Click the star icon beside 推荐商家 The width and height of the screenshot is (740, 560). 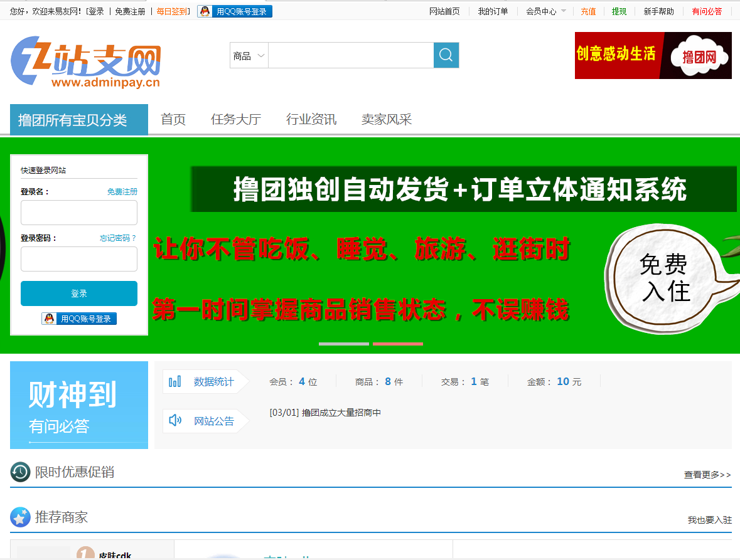coord(20,517)
